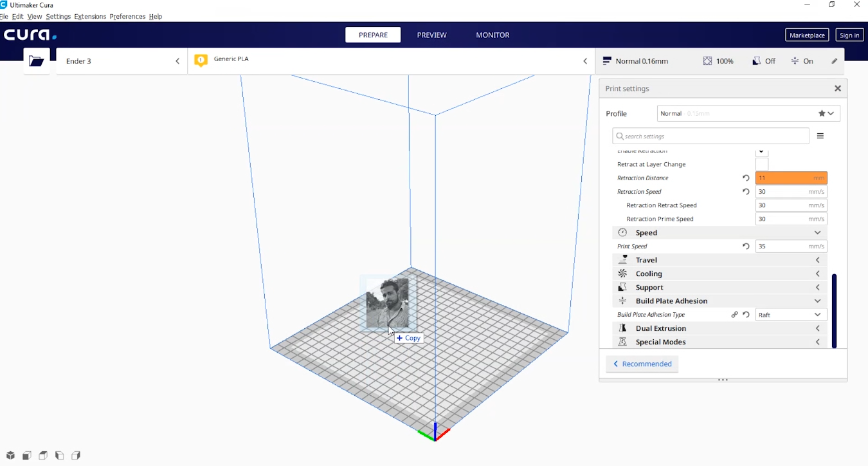
Task: Reset Retraction Distance to default
Action: pos(746,178)
